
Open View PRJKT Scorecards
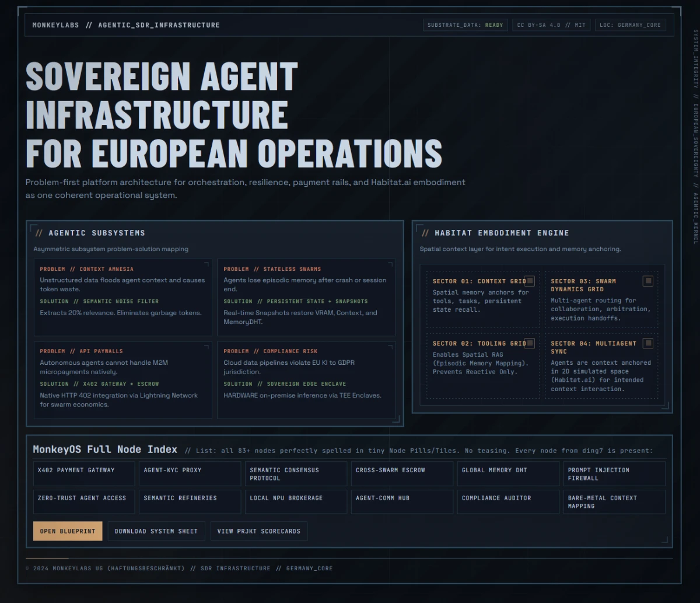click(259, 531)
